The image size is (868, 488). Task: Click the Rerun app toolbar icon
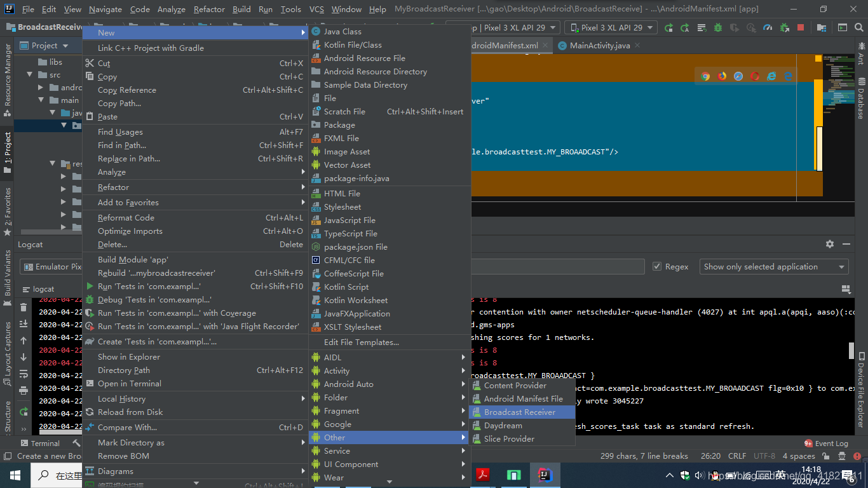point(668,27)
